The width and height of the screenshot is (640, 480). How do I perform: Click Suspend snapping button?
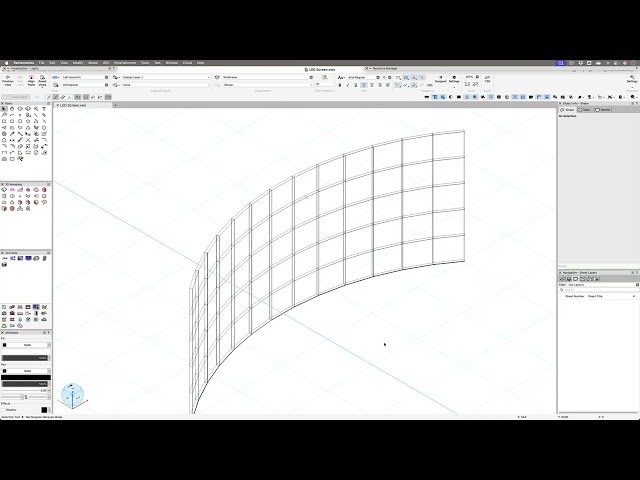click(440, 79)
